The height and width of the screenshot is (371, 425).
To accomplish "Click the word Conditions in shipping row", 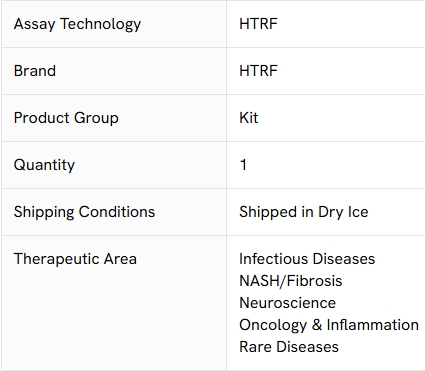I will coord(117,212).
